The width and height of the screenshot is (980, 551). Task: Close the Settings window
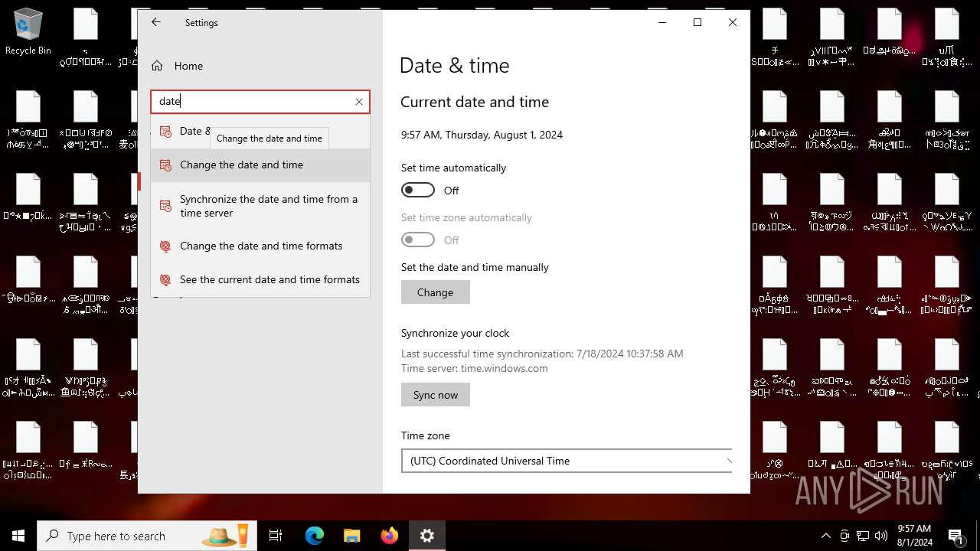(733, 22)
